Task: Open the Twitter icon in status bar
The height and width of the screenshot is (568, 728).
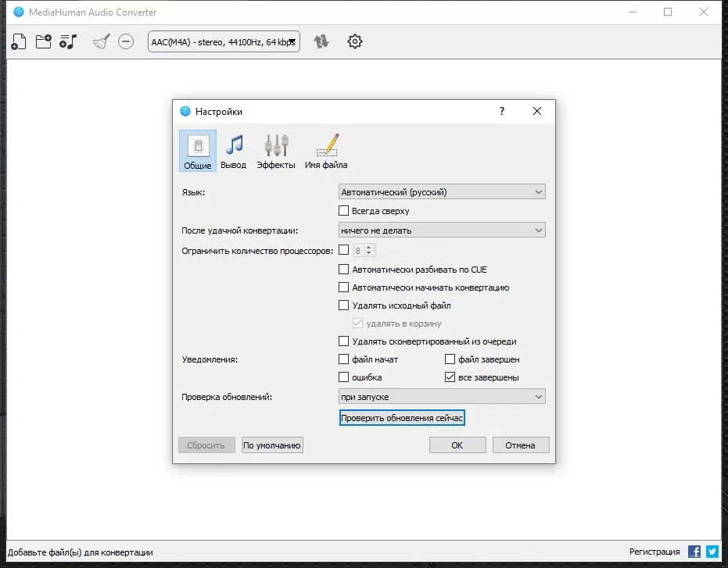Action: (712, 552)
